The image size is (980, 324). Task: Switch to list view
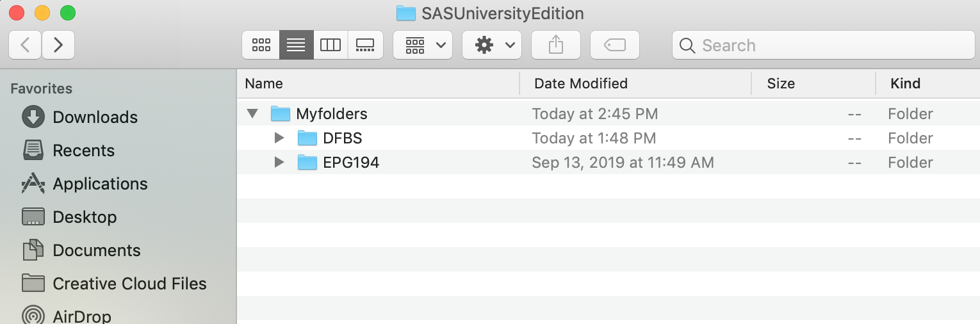pos(296,45)
